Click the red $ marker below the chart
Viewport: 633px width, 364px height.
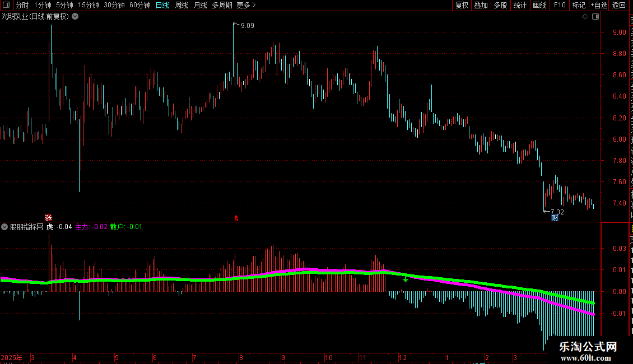(236, 218)
